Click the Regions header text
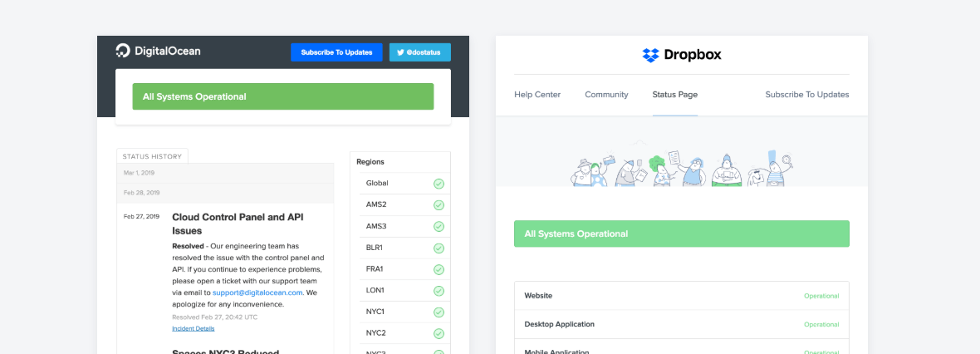980x354 pixels. (370, 162)
